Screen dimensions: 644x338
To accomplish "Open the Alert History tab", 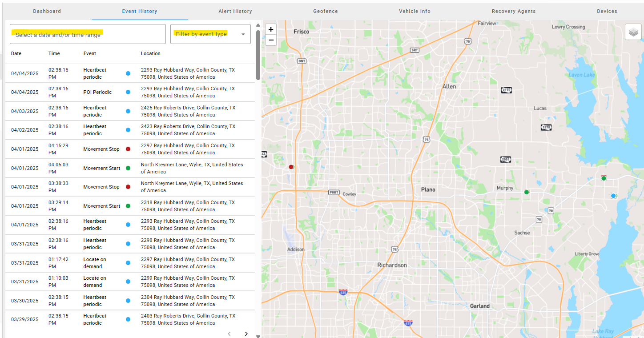I will tap(235, 11).
